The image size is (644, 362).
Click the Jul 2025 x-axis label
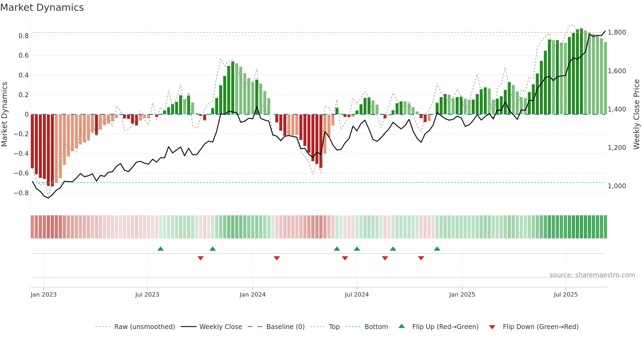click(x=566, y=294)
